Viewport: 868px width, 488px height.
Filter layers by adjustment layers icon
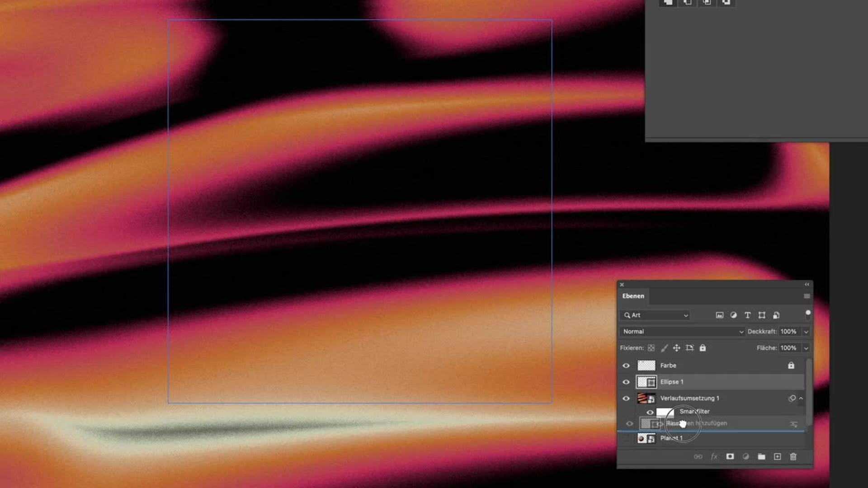[x=733, y=315]
